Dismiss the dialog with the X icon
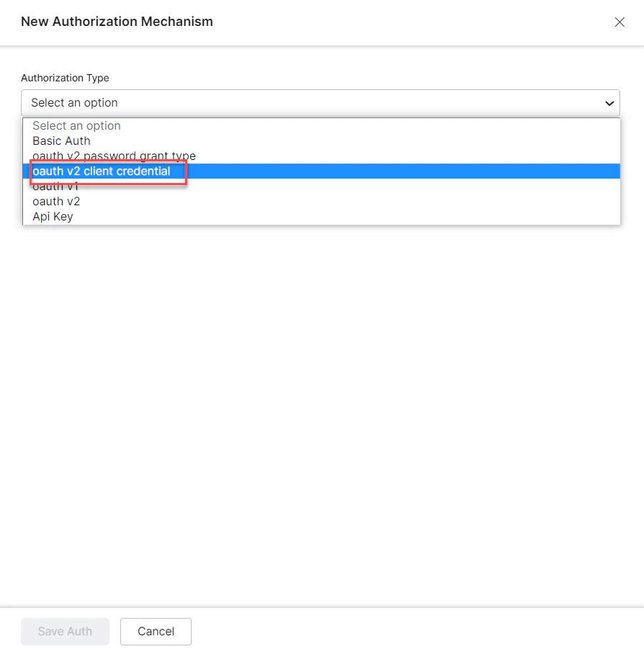 [x=620, y=22]
